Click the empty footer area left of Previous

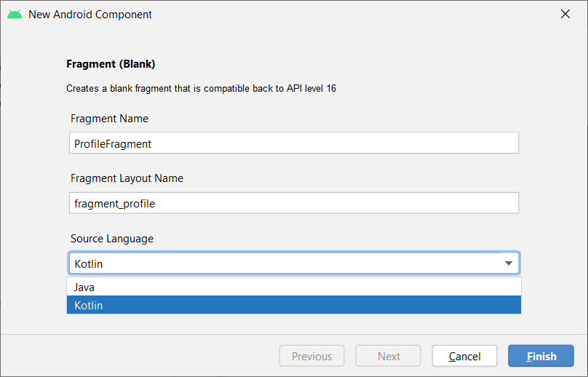[139, 356]
